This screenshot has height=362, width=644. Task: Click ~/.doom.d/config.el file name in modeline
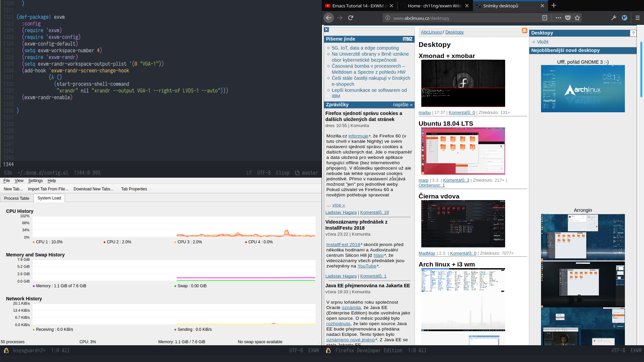pos(43,173)
